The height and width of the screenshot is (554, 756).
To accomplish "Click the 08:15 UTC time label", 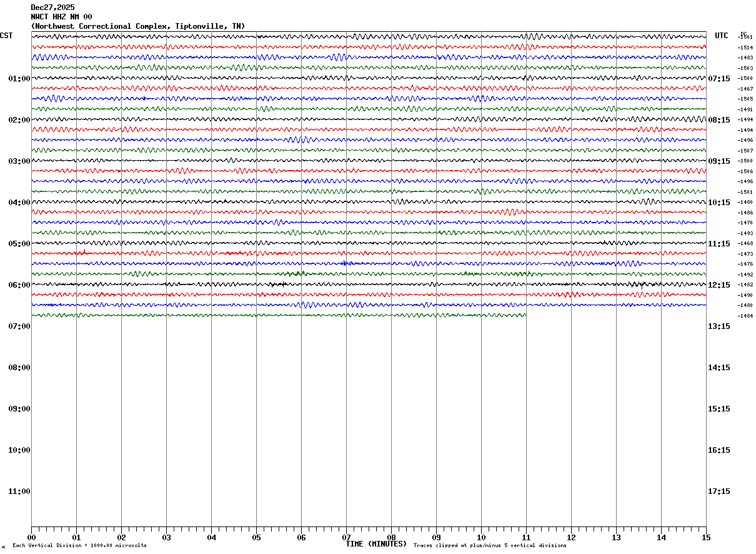I will point(719,120).
